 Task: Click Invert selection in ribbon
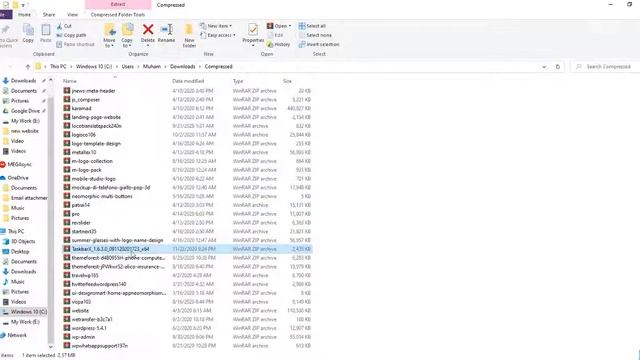(x=319, y=44)
